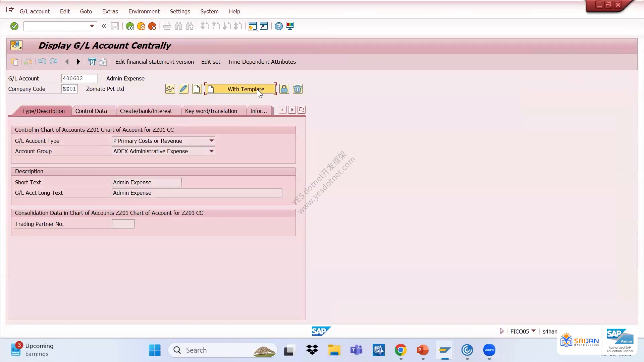Screen dimensions: 644x362
Task: Open the SAP menu icon at top left
Action: [x=10, y=10]
